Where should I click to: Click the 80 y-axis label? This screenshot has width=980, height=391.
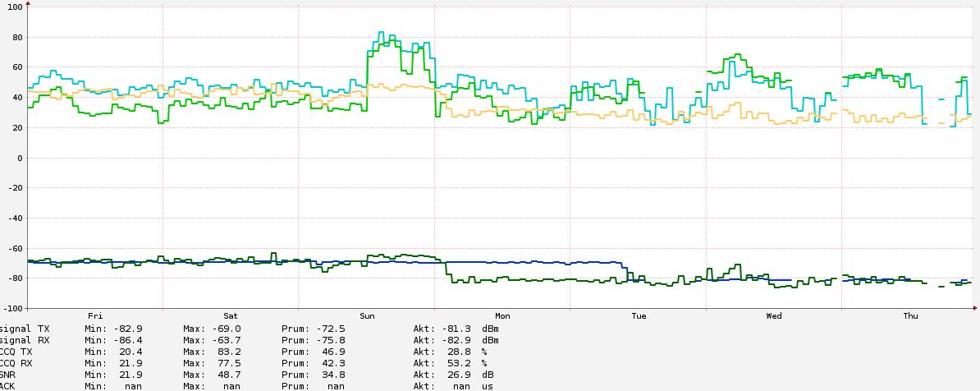click(x=16, y=38)
